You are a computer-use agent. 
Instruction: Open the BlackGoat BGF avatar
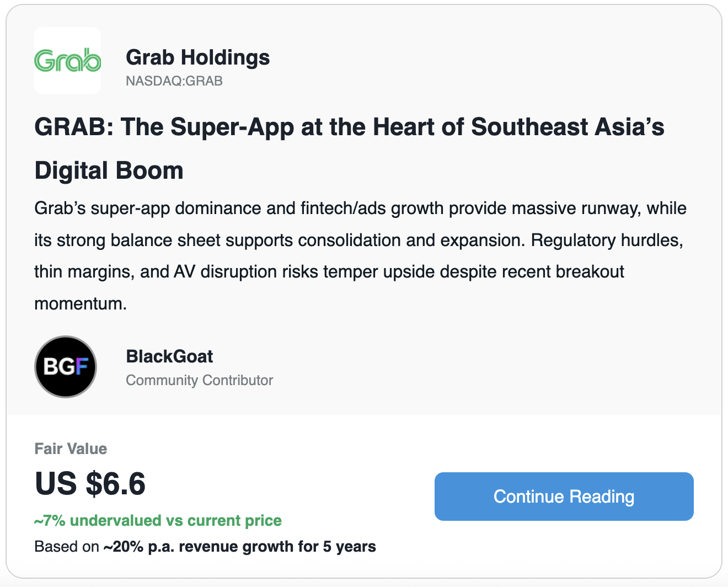click(x=66, y=367)
